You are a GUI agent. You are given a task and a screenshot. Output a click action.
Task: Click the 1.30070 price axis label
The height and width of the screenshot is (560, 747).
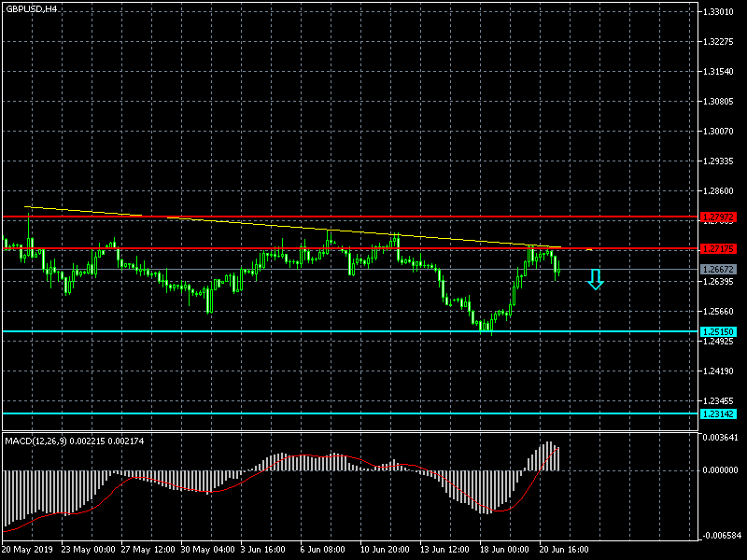720,132
